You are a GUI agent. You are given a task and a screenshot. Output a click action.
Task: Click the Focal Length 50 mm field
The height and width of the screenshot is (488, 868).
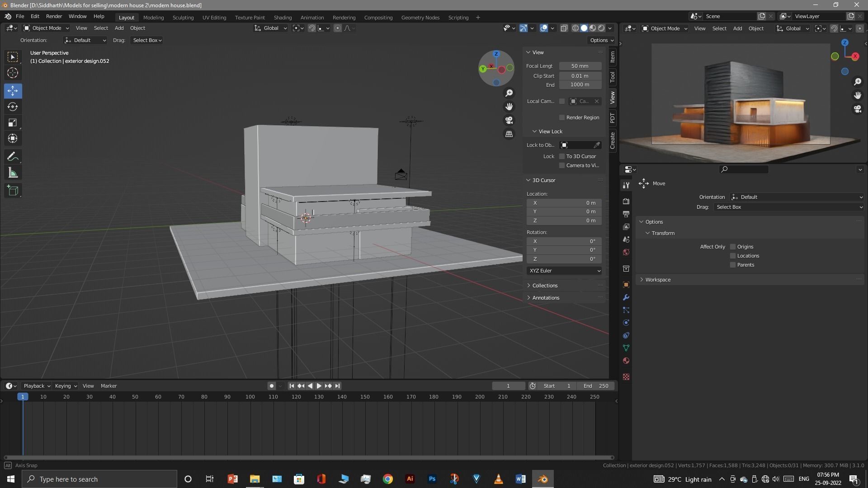pyautogui.click(x=580, y=66)
